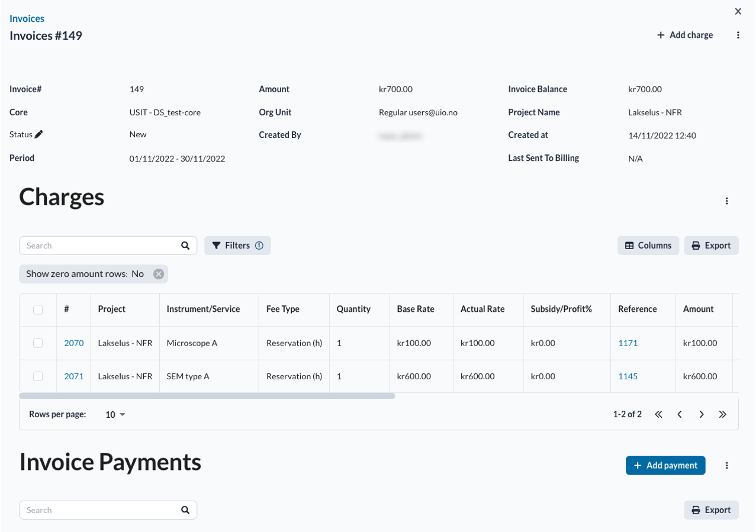Viewport: 756px width, 532px height.
Task: Click the magnifier icon in Charges search
Action: (x=185, y=246)
